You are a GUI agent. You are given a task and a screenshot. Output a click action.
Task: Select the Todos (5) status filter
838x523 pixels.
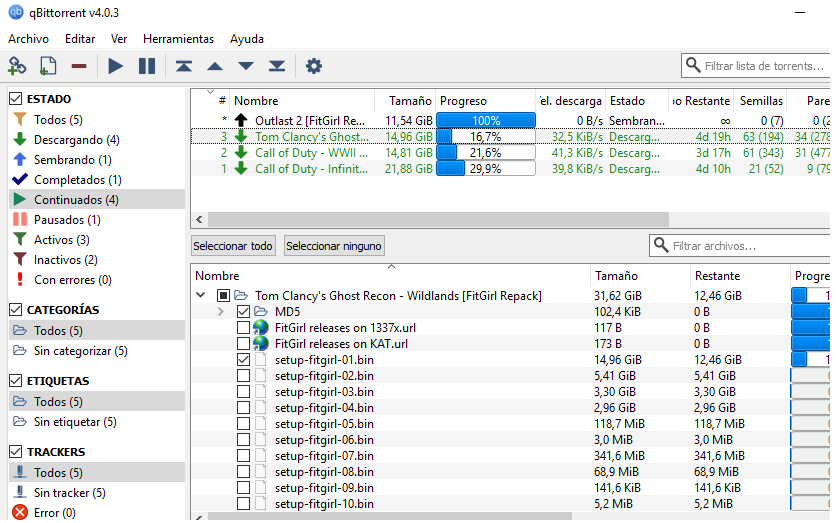click(x=58, y=120)
